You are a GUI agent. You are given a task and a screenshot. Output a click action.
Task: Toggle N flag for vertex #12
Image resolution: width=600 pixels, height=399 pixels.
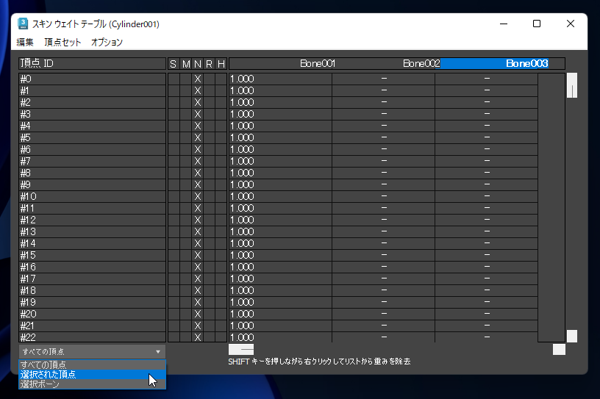197,220
